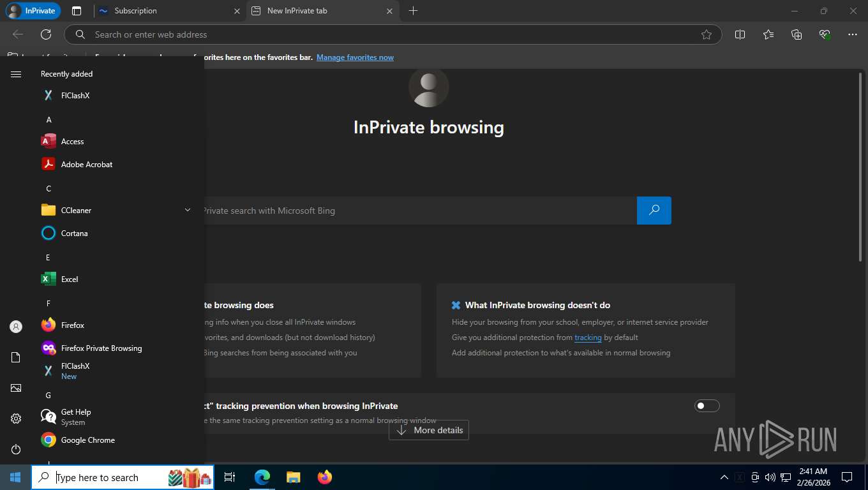868x490 pixels.
Task: Click the Edge page scrollbar
Action: (860, 167)
